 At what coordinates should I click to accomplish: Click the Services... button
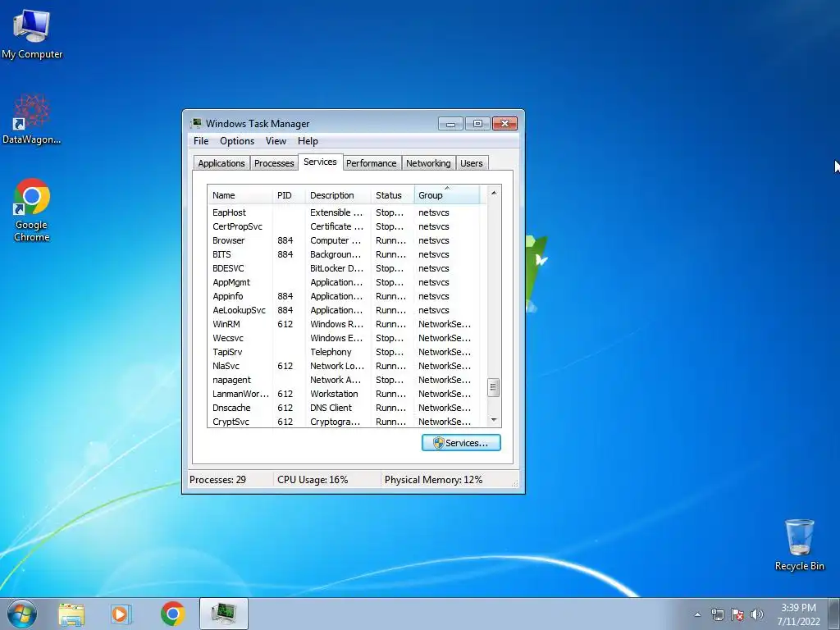point(461,443)
